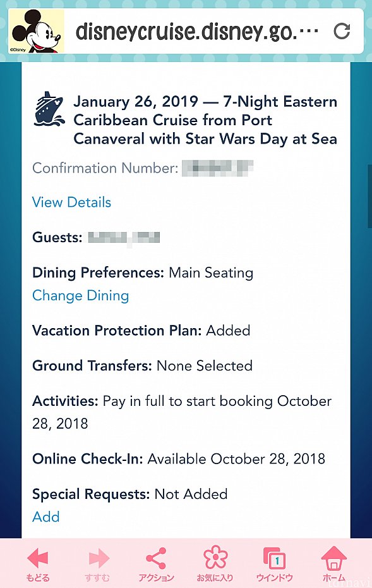Click the page scrollbar on the right edge
The width and height of the screenshot is (372, 588).
tap(369, 196)
